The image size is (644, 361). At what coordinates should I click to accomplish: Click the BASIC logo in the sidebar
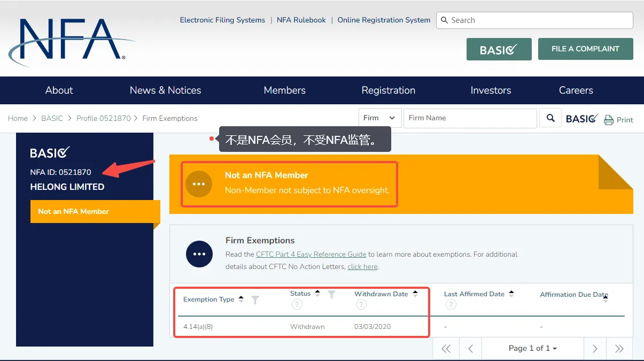pyautogui.click(x=50, y=152)
